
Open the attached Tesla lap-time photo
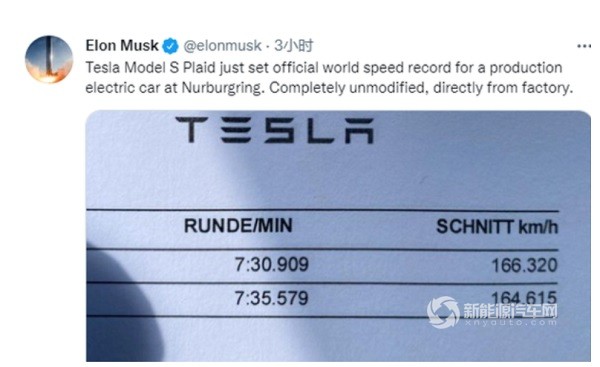338,236
